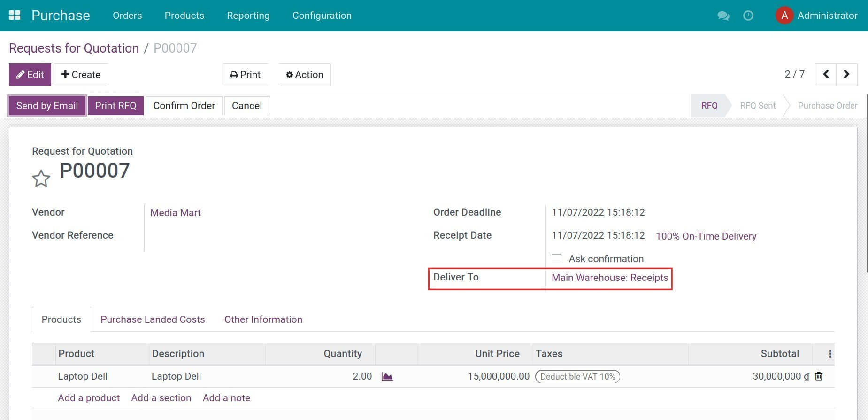The height and width of the screenshot is (420, 868).
Task: Open the conversations chat icon
Action: pos(723,16)
